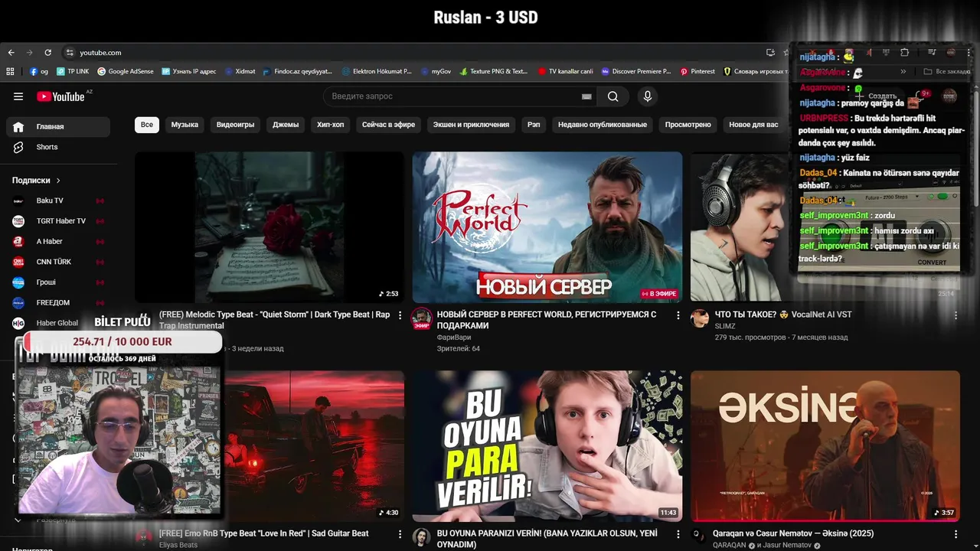Open 'BU OYUNA PARANIZI VERİN!' video title
This screenshot has width=980, height=551.
tap(547, 539)
